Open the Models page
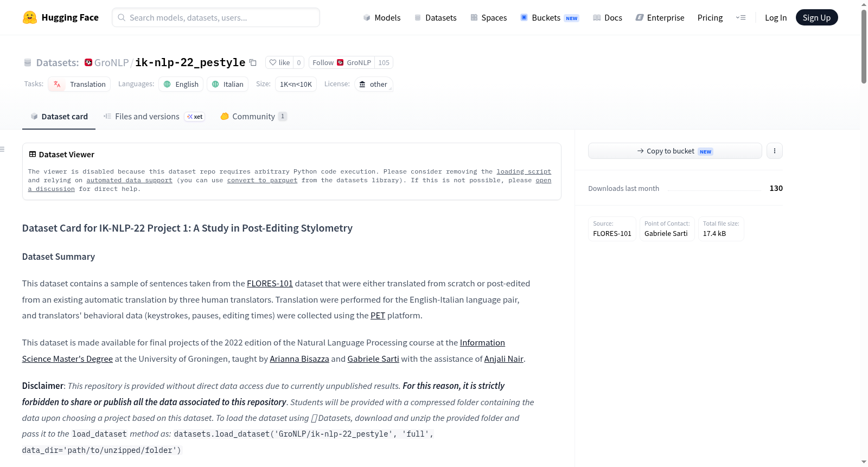 click(x=382, y=17)
